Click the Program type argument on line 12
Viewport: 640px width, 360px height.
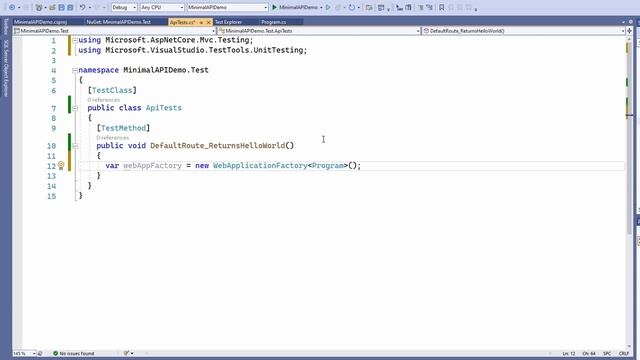pos(328,166)
